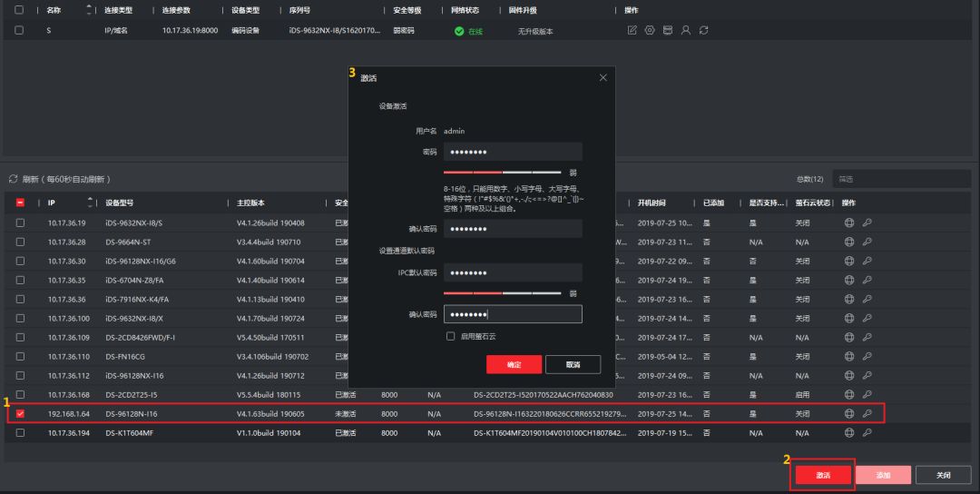Click the edit icon for device S
The width and height of the screenshot is (980, 494).
tap(632, 30)
